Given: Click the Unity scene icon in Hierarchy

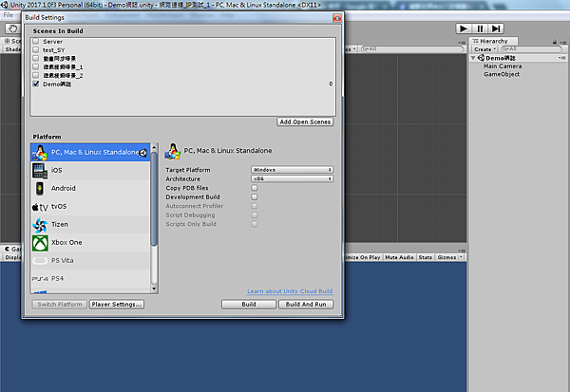Looking at the screenshot, I should point(481,58).
